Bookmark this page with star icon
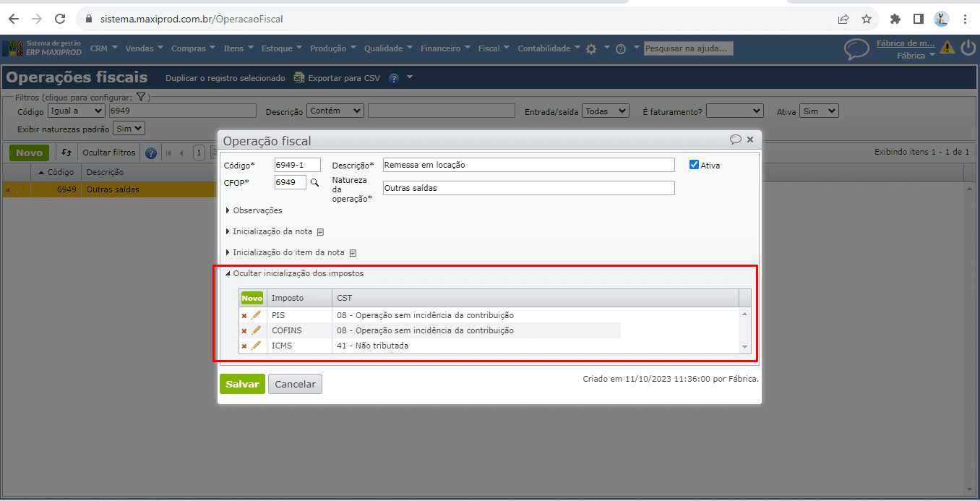Image resolution: width=980 pixels, height=501 pixels. [867, 19]
